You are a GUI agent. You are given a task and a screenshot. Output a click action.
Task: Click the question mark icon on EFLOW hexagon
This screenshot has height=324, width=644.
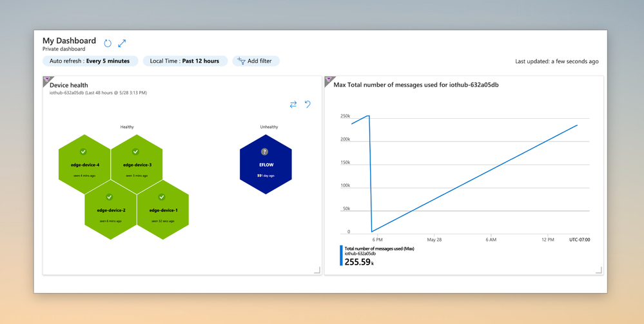(264, 152)
